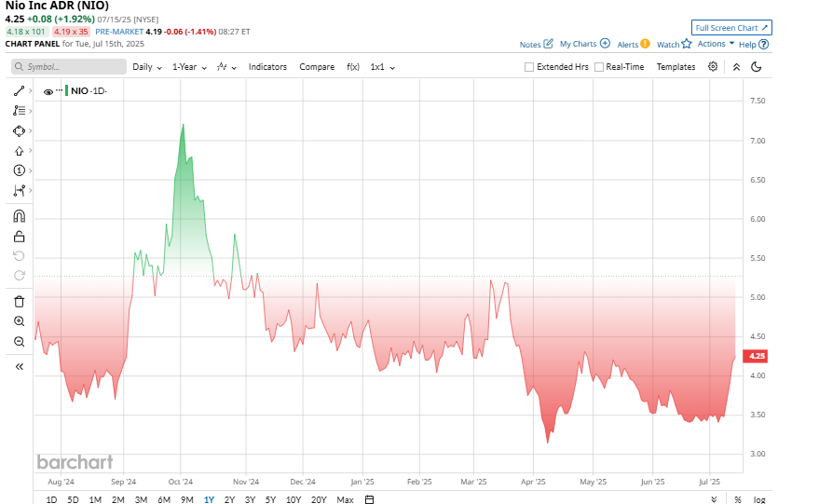The image size is (819, 504).
Task: Expand the Actions dropdown menu
Action: pos(717,44)
